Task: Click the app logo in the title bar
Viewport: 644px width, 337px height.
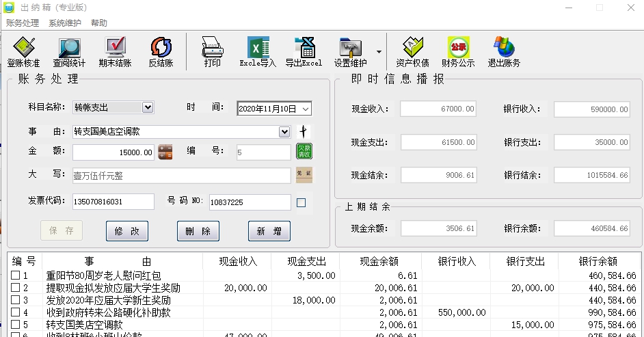Action: coord(9,8)
